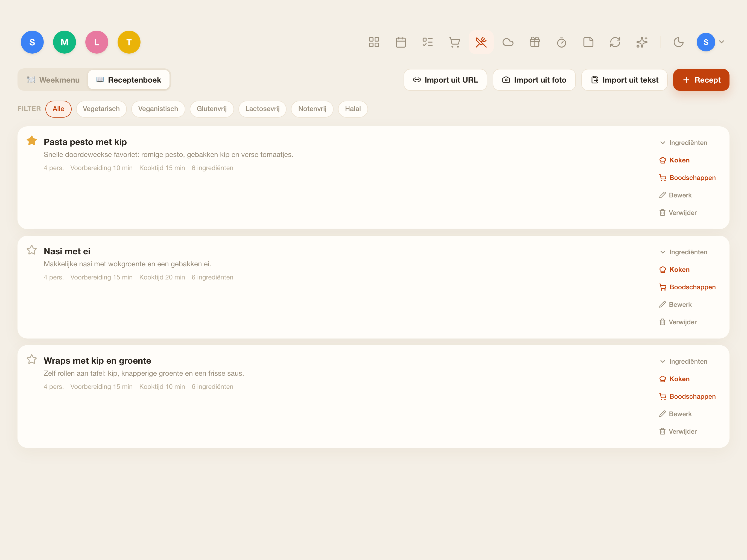This screenshot has height=560, width=747.
Task: Select pink L family member avatar
Action: click(97, 42)
